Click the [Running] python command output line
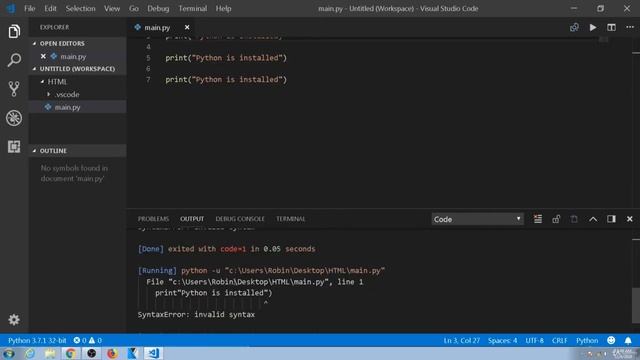The image size is (640, 360). click(x=261, y=271)
